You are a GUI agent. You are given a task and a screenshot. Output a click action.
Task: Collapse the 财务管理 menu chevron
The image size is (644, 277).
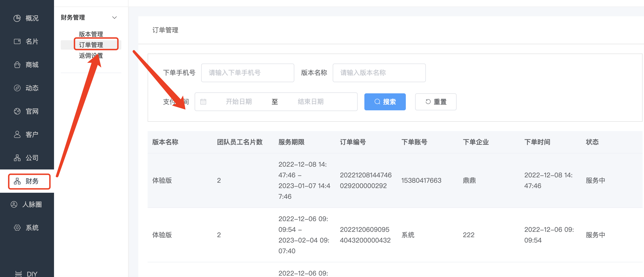(x=115, y=17)
